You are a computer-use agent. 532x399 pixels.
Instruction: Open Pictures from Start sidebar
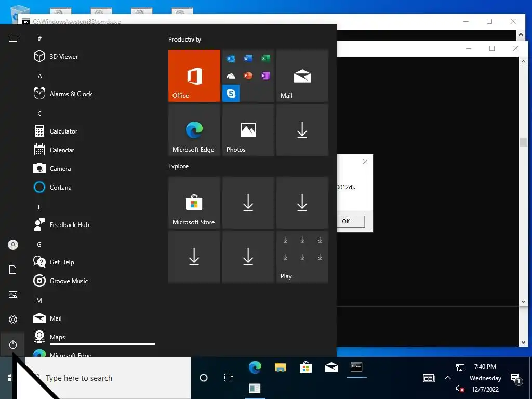click(12, 295)
